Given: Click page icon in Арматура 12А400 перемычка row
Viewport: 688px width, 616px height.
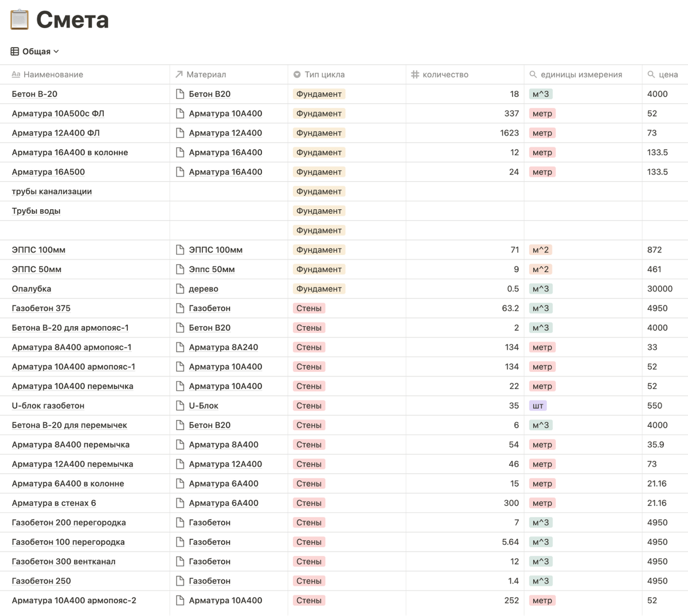Looking at the screenshot, I should 180,464.
